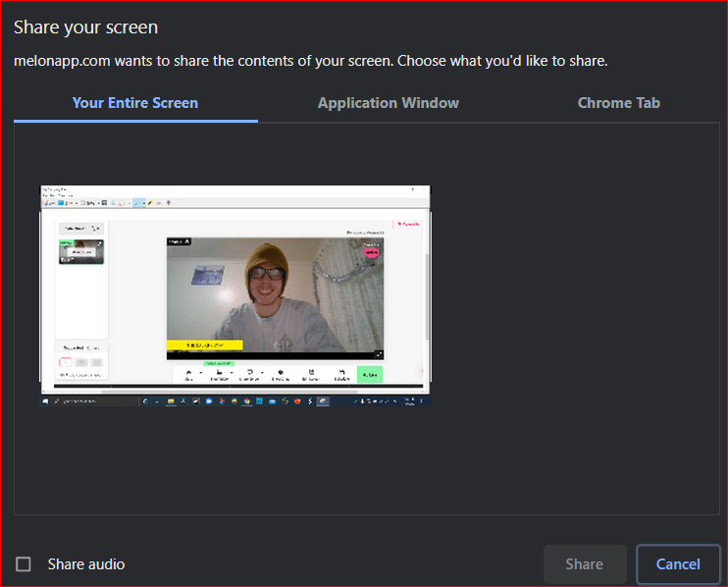Click the Windows Start icon in the preview taskbar
728x587 pixels.
[45, 401]
